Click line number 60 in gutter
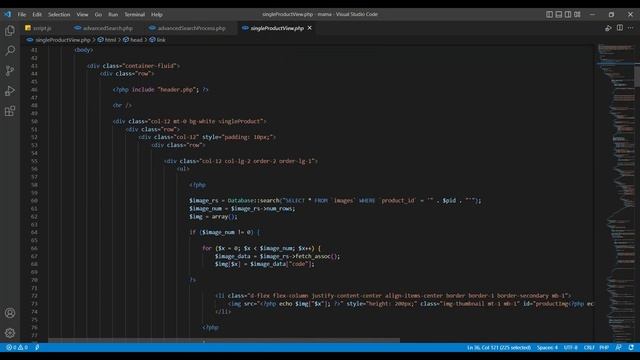 pyautogui.click(x=34, y=200)
